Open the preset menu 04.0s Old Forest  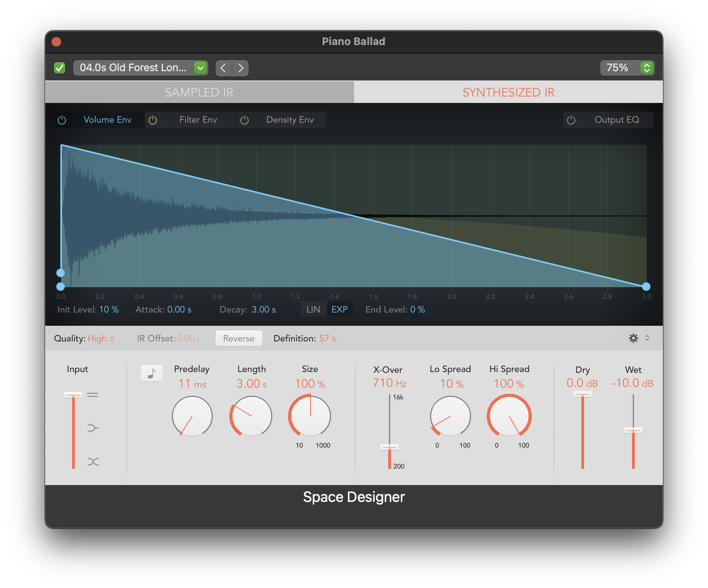[141, 68]
